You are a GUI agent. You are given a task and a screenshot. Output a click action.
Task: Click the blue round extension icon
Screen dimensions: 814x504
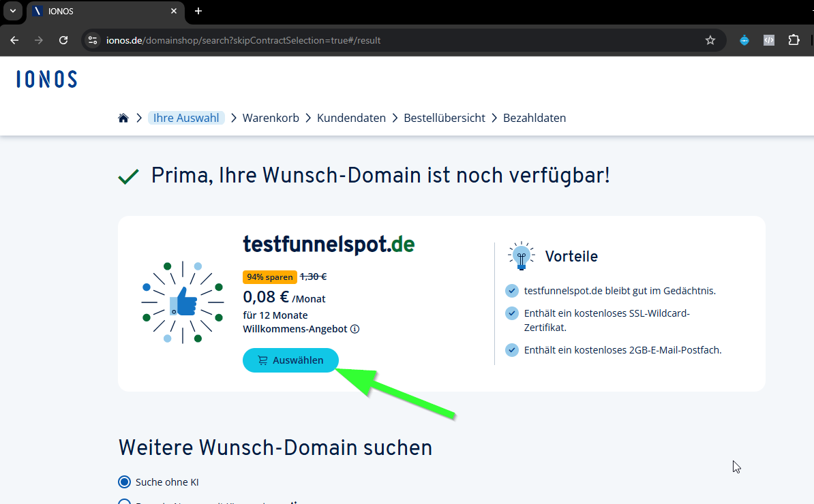tap(744, 40)
